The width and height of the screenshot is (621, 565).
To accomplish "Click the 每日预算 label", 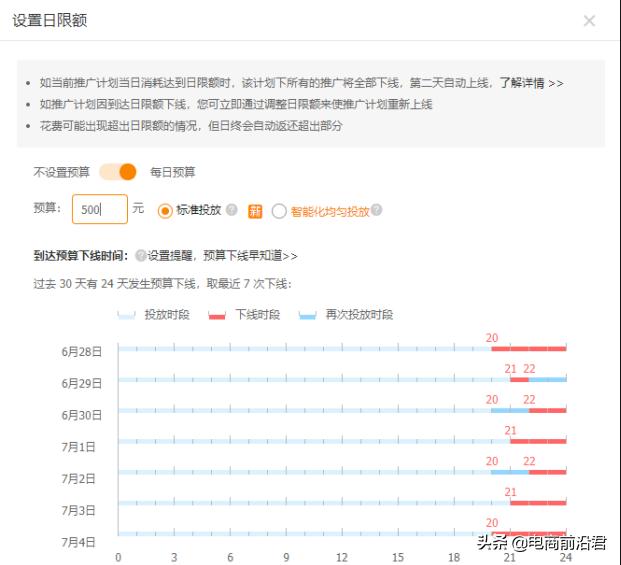I will tap(173, 172).
